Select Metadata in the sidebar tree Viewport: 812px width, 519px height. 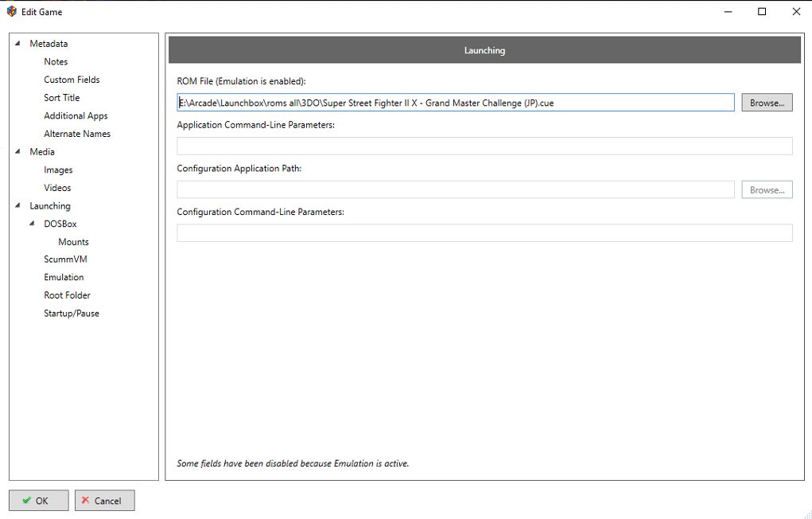point(49,44)
